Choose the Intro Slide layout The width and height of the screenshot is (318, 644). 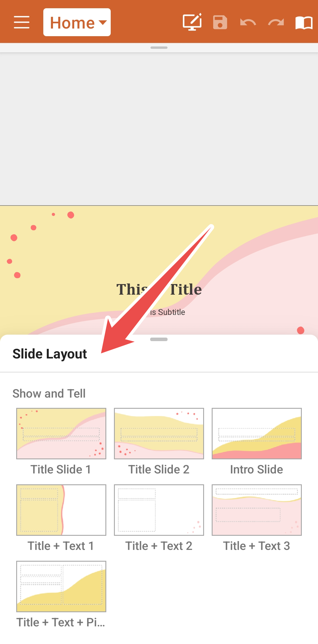(x=257, y=433)
